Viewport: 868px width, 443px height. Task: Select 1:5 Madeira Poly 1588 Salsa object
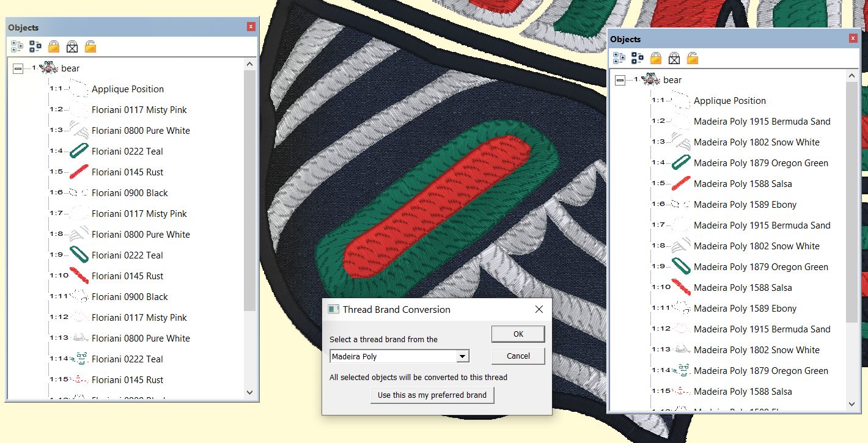point(742,184)
